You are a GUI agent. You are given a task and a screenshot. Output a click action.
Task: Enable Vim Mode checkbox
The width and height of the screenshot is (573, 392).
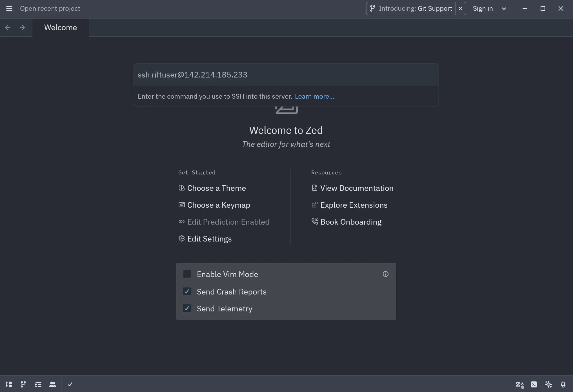click(x=187, y=274)
